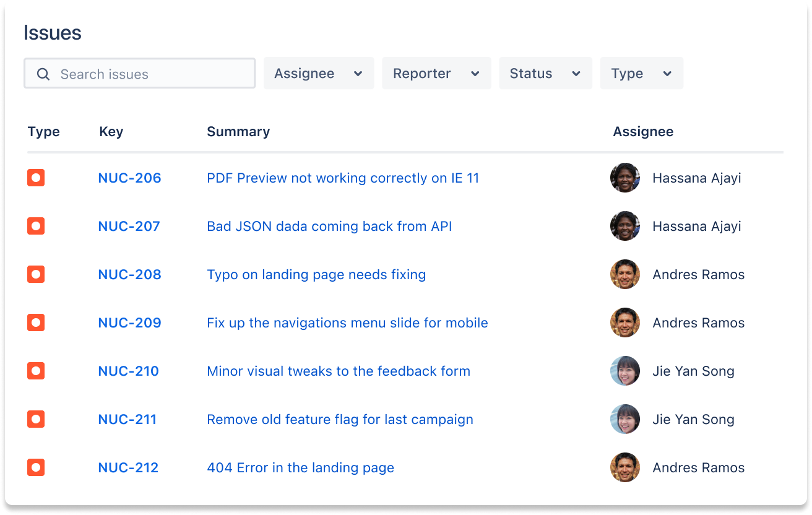Viewport: 812px width, 515px height.
Task: Click the search magnifier icon
Action: pos(43,74)
